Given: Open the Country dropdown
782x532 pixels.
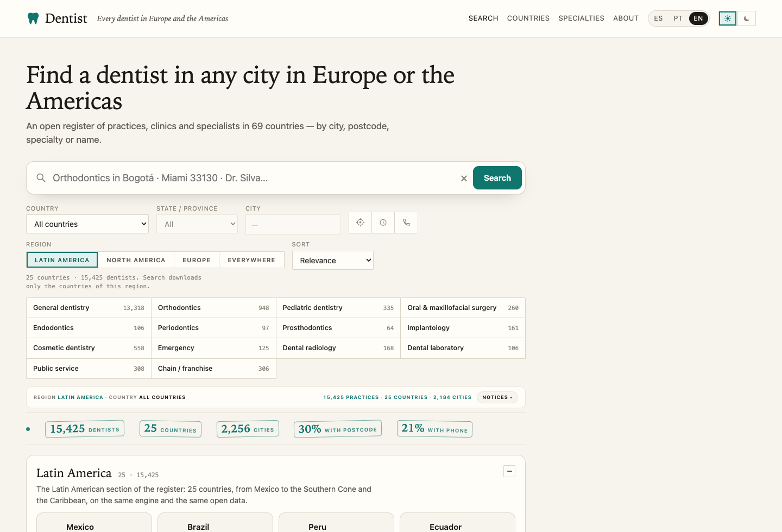Looking at the screenshot, I should (x=87, y=224).
